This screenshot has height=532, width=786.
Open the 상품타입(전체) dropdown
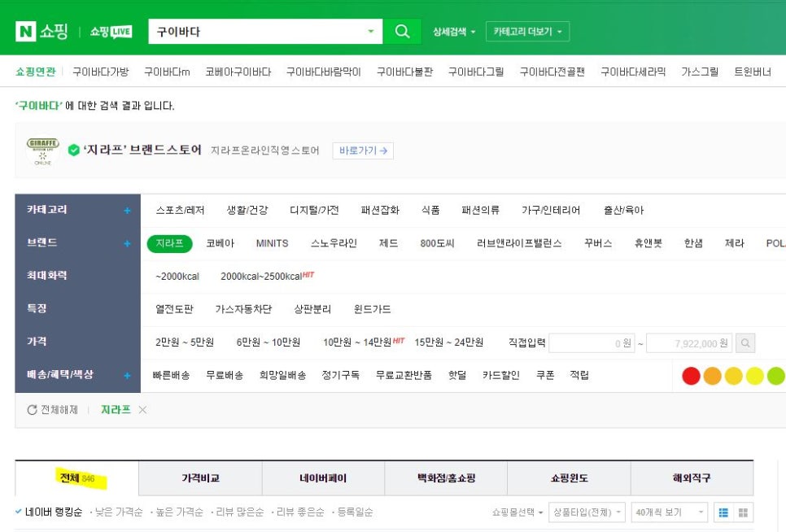click(587, 512)
